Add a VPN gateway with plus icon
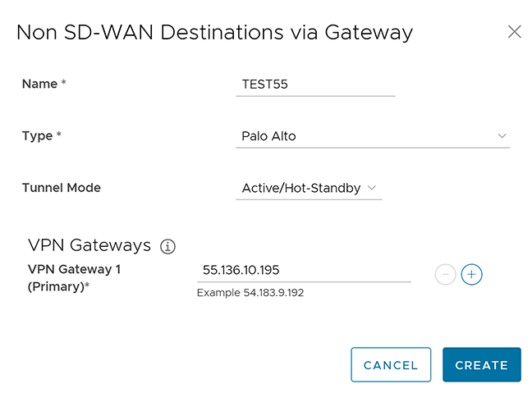Viewport: 532px width, 402px height. pos(471,275)
